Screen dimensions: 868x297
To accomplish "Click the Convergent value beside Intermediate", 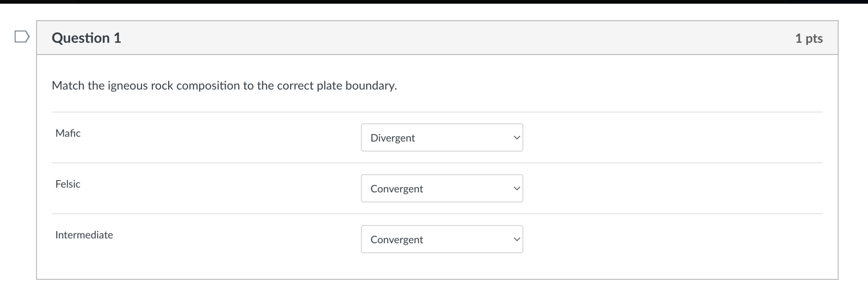I will click(397, 240).
